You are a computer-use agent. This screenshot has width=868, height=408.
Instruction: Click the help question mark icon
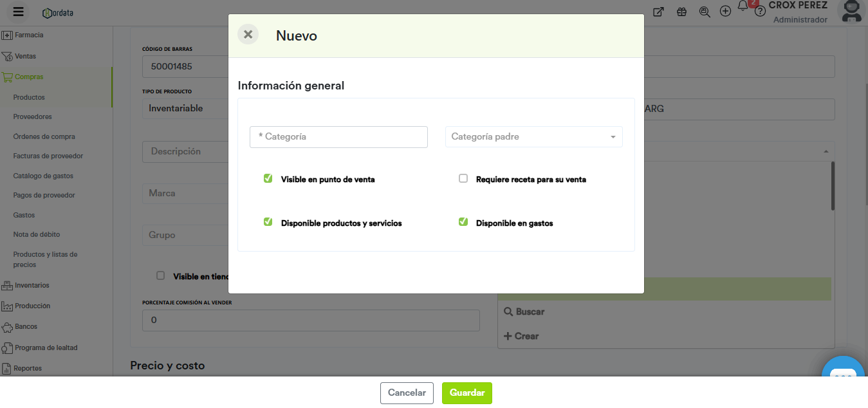[759, 12]
